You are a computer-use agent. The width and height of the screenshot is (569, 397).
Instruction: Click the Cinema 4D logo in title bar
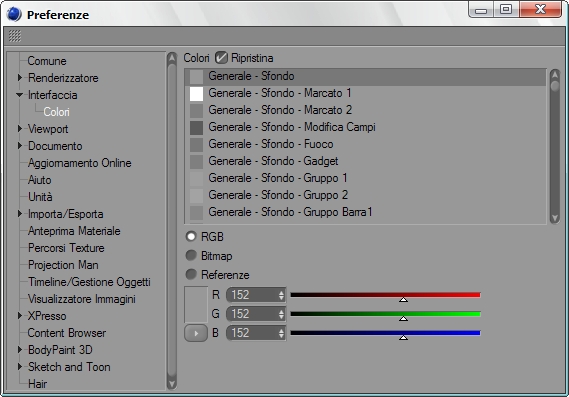[x=14, y=14]
